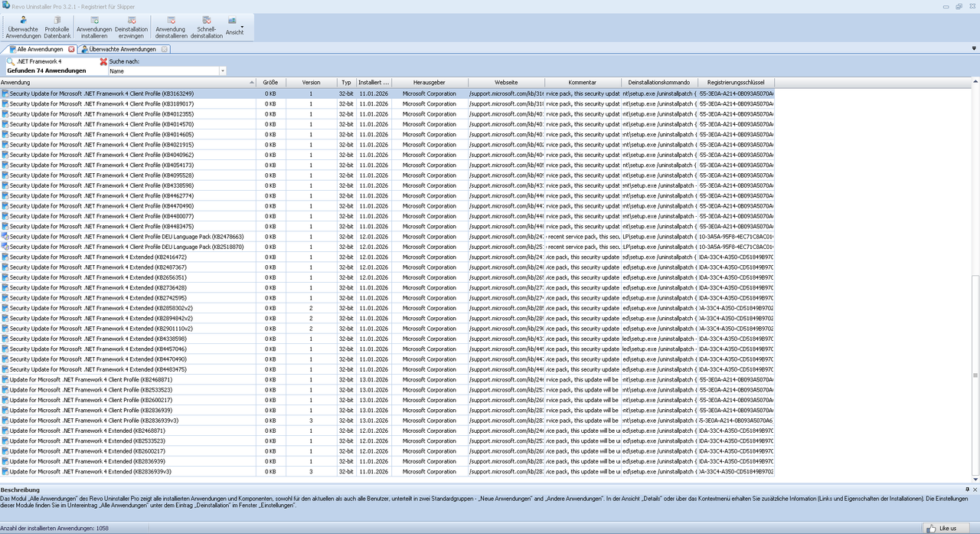980x534 pixels.
Task: Close the Überwachte Anwendungen tab
Action: click(x=165, y=49)
